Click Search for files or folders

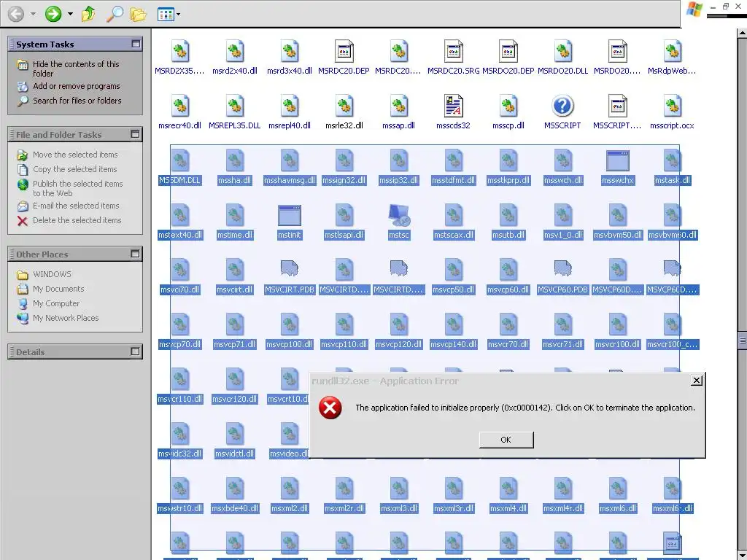77,101
